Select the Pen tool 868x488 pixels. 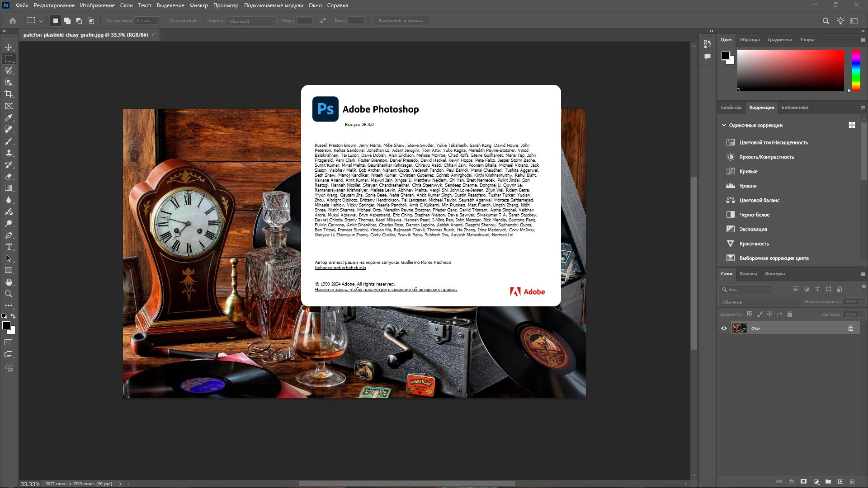pos(9,235)
